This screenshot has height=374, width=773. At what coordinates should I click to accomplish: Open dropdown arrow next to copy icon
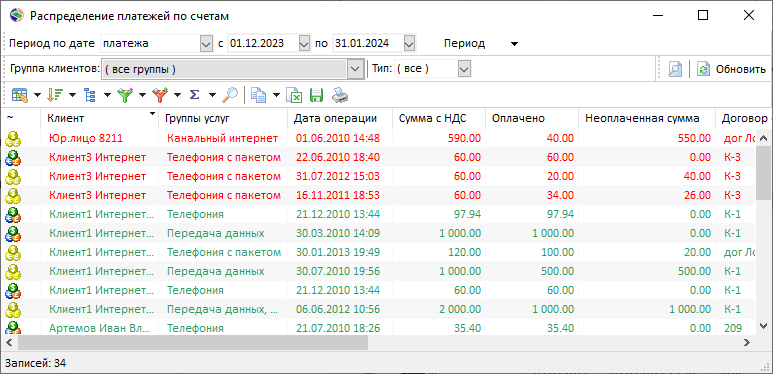[276, 95]
